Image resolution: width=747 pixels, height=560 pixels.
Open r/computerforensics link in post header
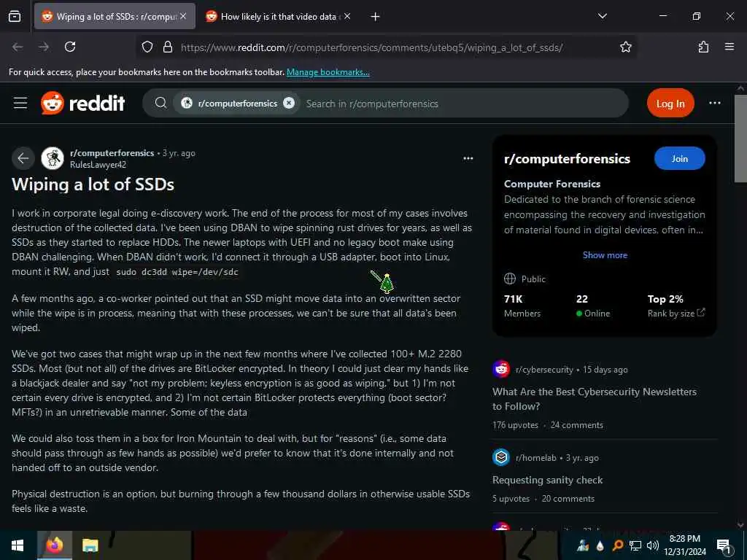coord(112,153)
